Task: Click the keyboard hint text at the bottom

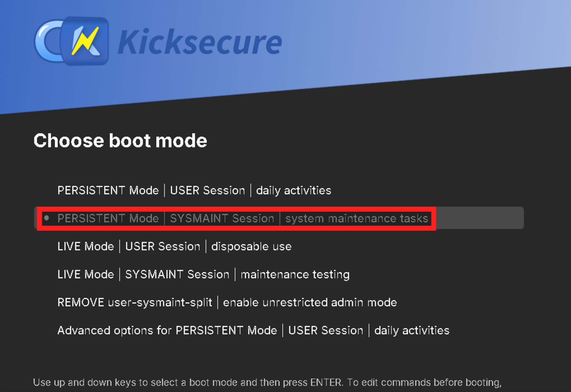Action: pyautogui.click(x=267, y=382)
